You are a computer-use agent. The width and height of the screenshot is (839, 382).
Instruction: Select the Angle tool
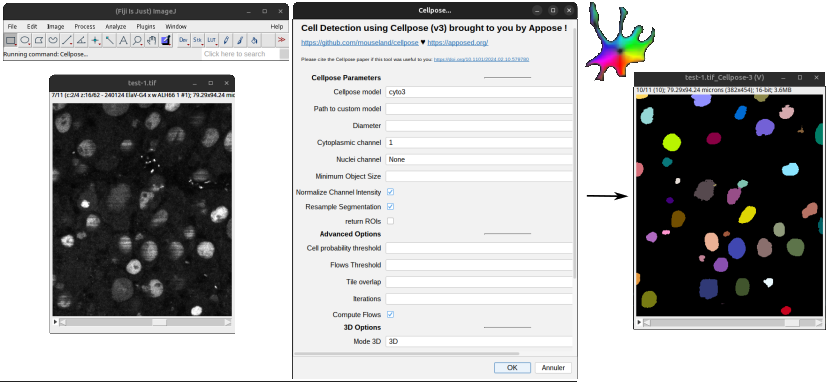(x=81, y=40)
